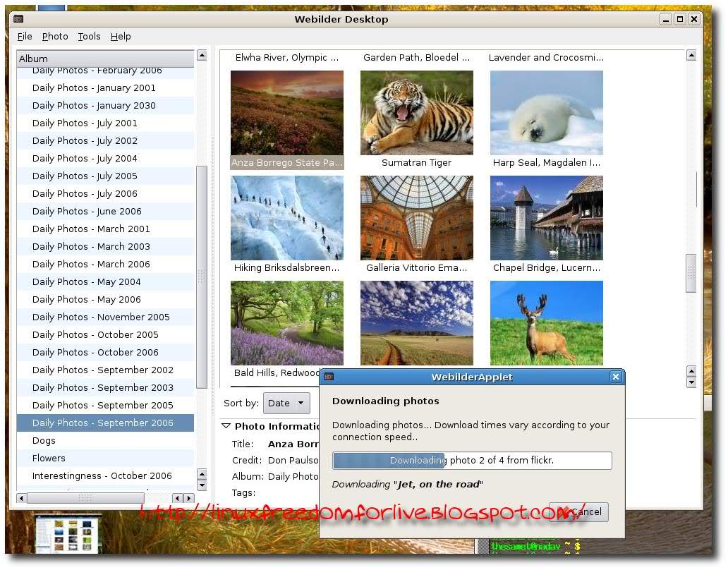The width and height of the screenshot is (728, 570).
Task: Open the Sort by Date dropdown
Action: (x=286, y=404)
